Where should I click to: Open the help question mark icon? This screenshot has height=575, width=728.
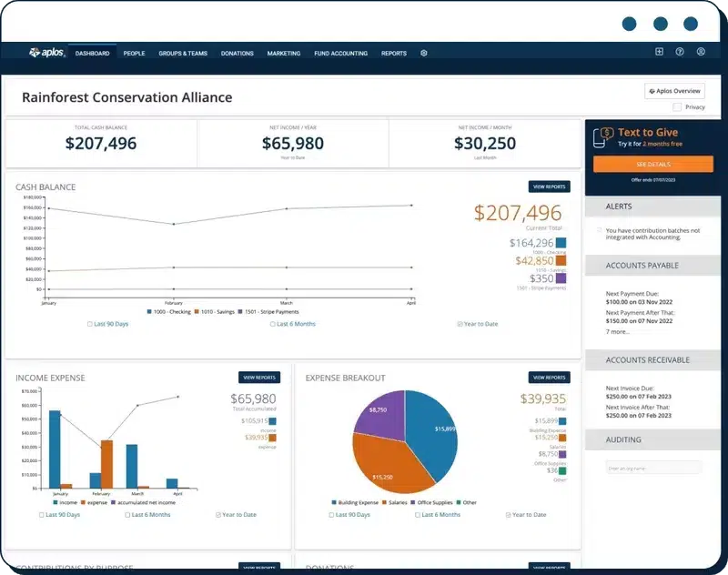680,52
